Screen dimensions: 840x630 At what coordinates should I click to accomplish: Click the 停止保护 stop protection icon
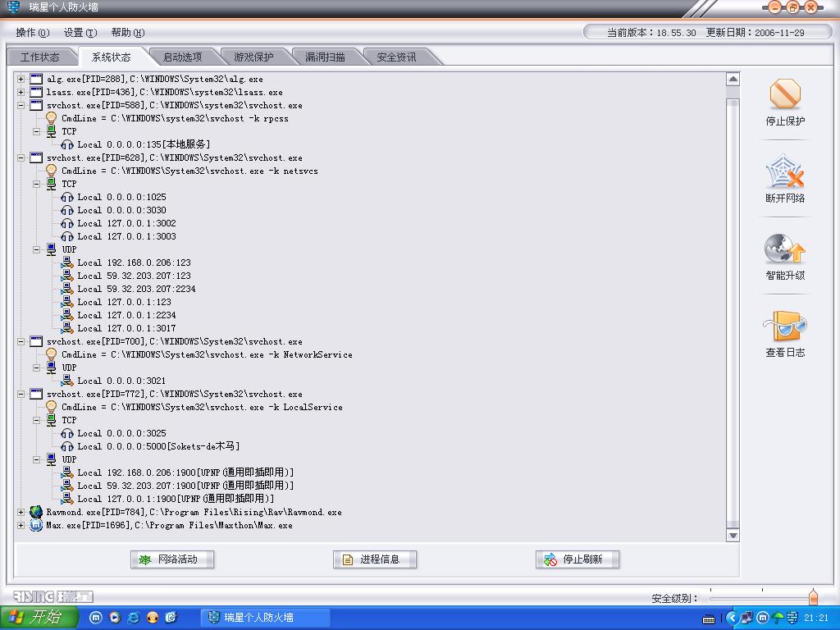pyautogui.click(x=785, y=94)
